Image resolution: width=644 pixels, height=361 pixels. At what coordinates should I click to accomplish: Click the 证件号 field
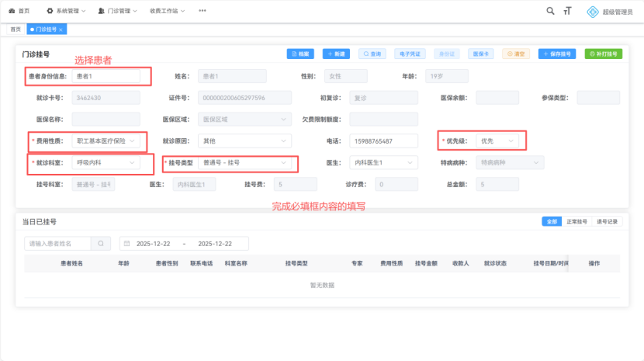click(x=244, y=98)
